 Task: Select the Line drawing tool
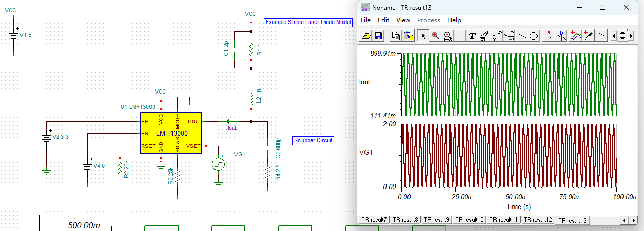coord(521,36)
